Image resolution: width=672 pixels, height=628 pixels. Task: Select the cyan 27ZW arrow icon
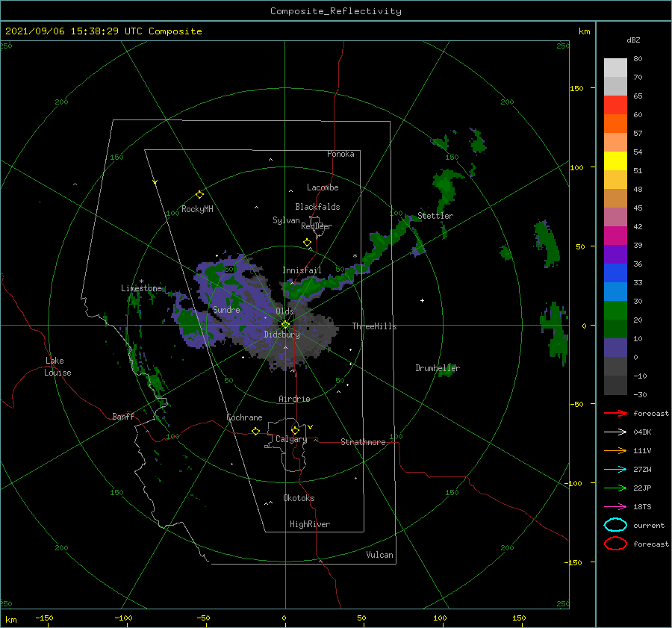tap(615, 469)
